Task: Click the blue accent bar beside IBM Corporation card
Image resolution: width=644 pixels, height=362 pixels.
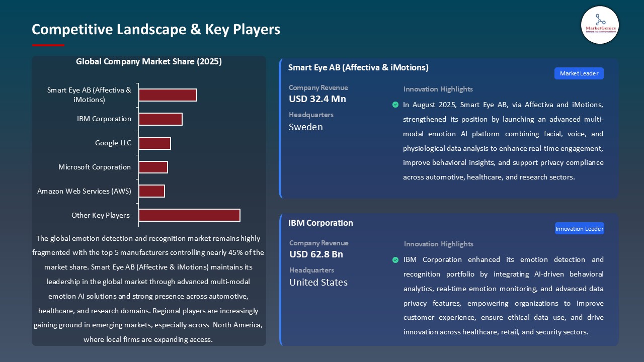Action: click(281, 279)
